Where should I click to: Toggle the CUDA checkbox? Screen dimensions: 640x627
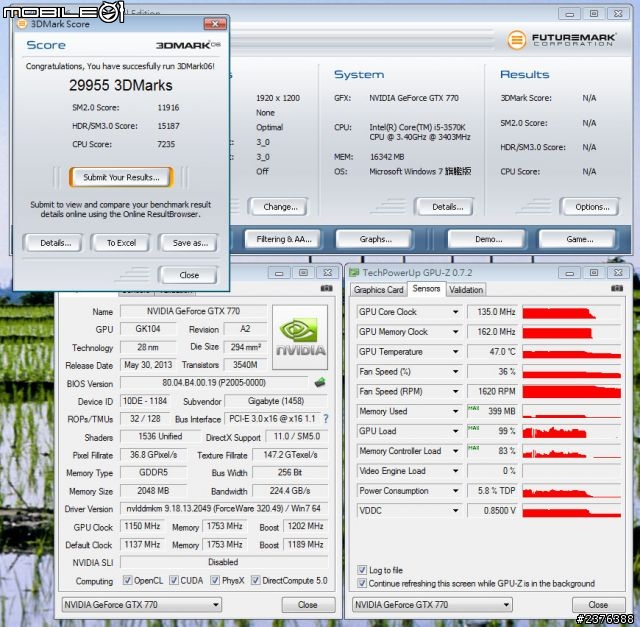[174, 580]
